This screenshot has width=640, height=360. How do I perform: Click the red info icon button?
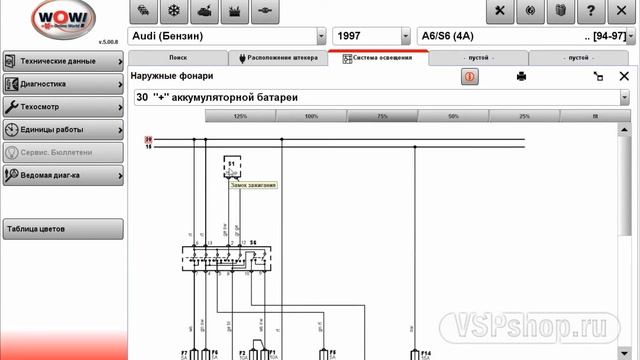tap(470, 77)
